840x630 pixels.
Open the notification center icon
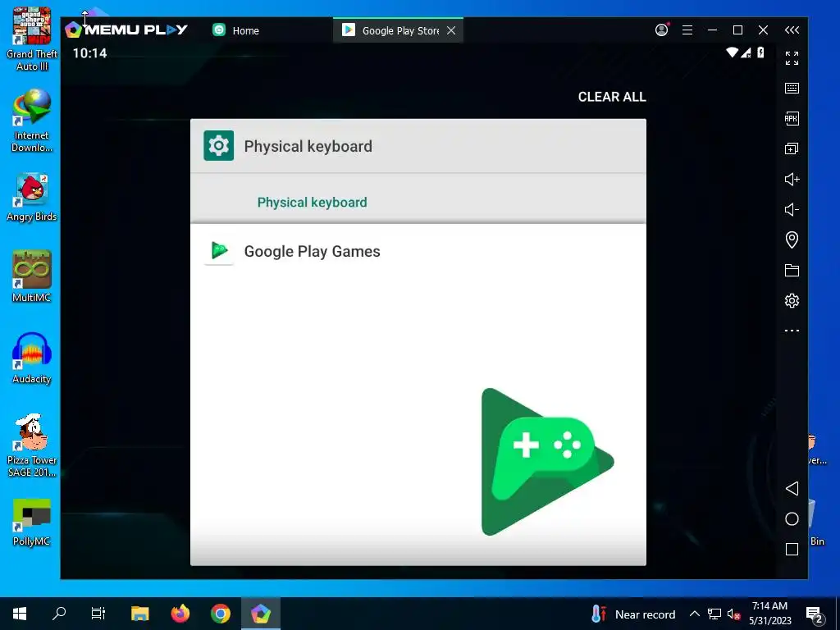coord(814,615)
